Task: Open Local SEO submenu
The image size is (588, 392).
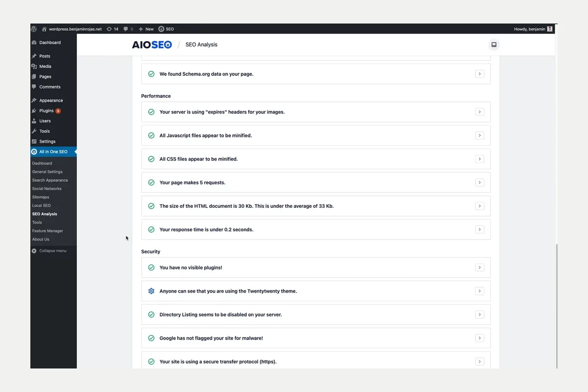Action: click(x=42, y=205)
